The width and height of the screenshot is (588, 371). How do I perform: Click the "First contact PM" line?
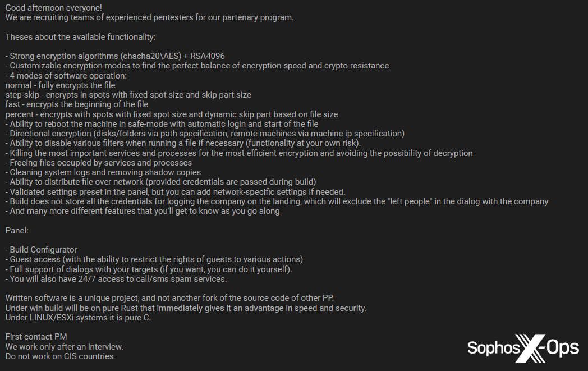tap(36, 337)
